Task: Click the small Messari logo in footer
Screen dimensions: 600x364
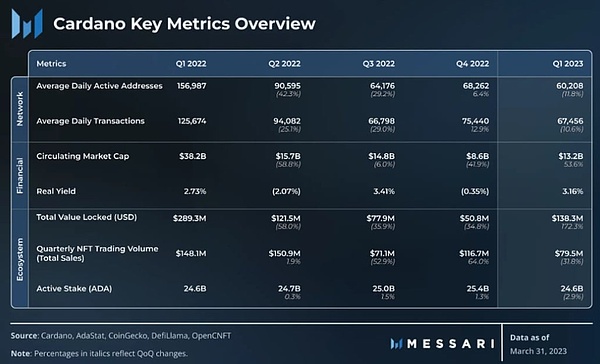Action: (x=396, y=344)
